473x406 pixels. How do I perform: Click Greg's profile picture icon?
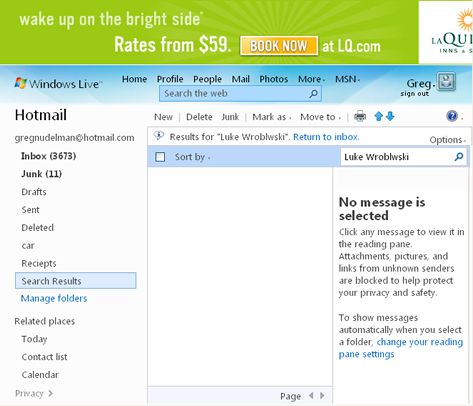coord(446,81)
